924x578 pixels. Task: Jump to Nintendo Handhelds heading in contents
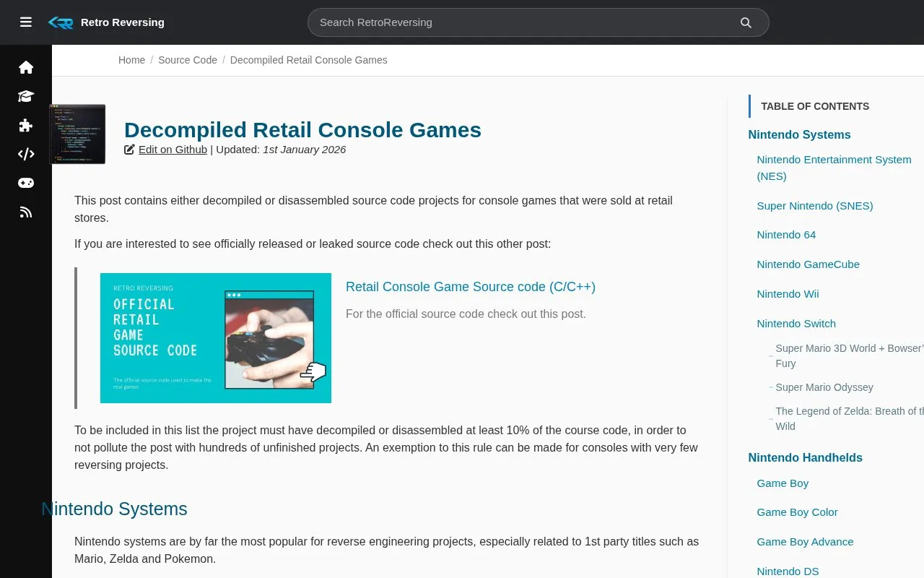click(805, 457)
